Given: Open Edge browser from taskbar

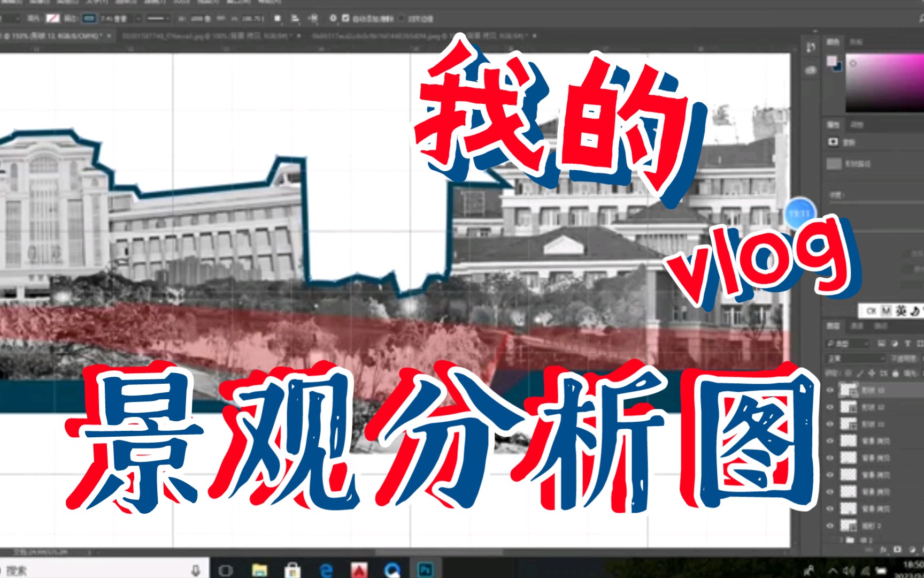Looking at the screenshot, I should click(326, 571).
